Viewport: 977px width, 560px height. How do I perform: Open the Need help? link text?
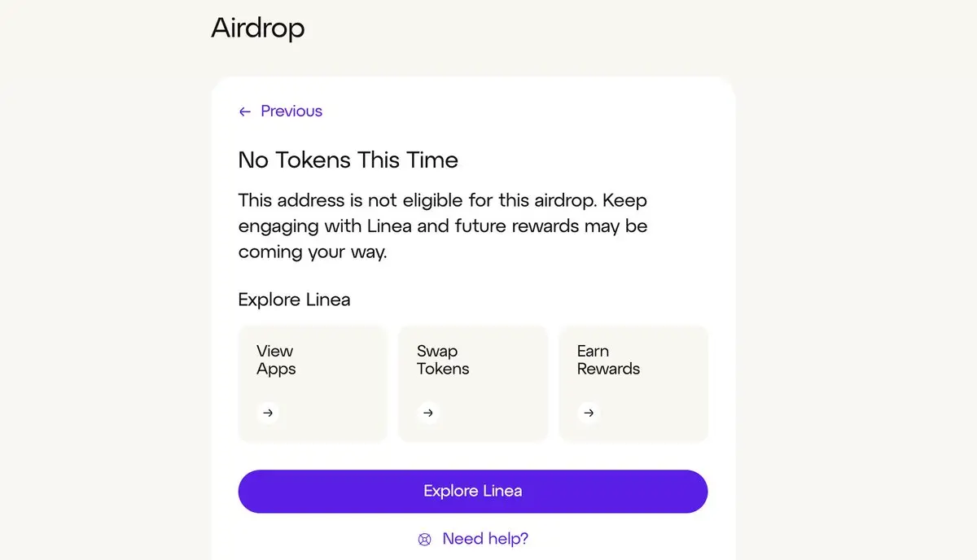point(485,539)
